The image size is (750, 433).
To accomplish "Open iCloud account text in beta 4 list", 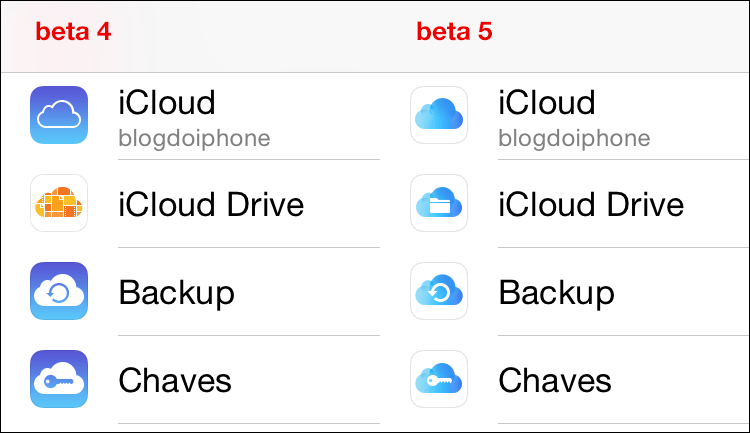I will tap(167, 102).
